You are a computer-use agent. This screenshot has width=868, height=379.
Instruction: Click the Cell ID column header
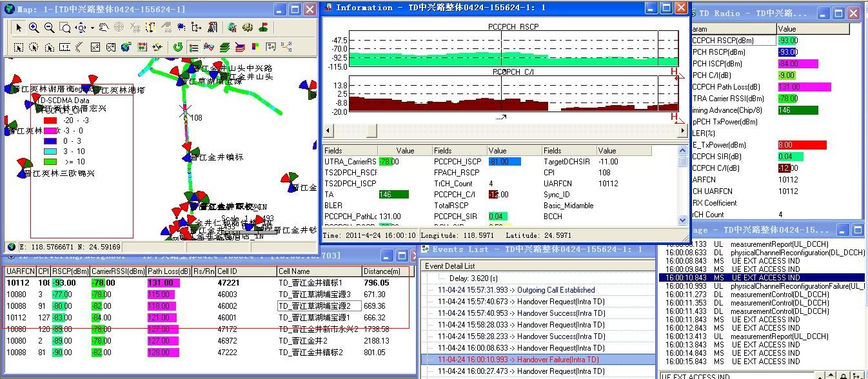point(246,271)
